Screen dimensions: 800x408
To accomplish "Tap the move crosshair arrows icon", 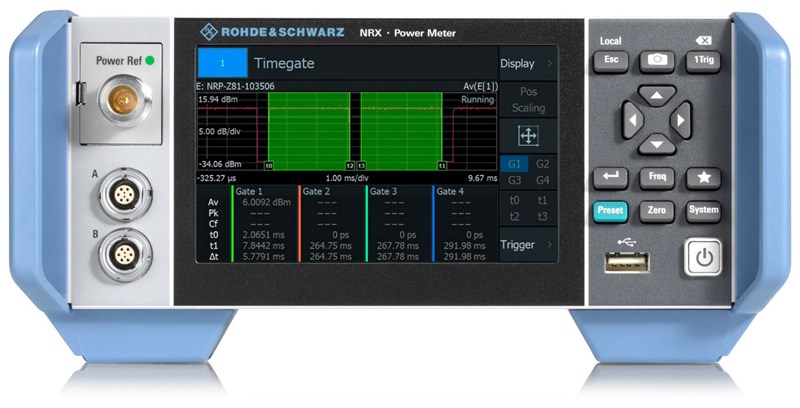I will pos(528,136).
